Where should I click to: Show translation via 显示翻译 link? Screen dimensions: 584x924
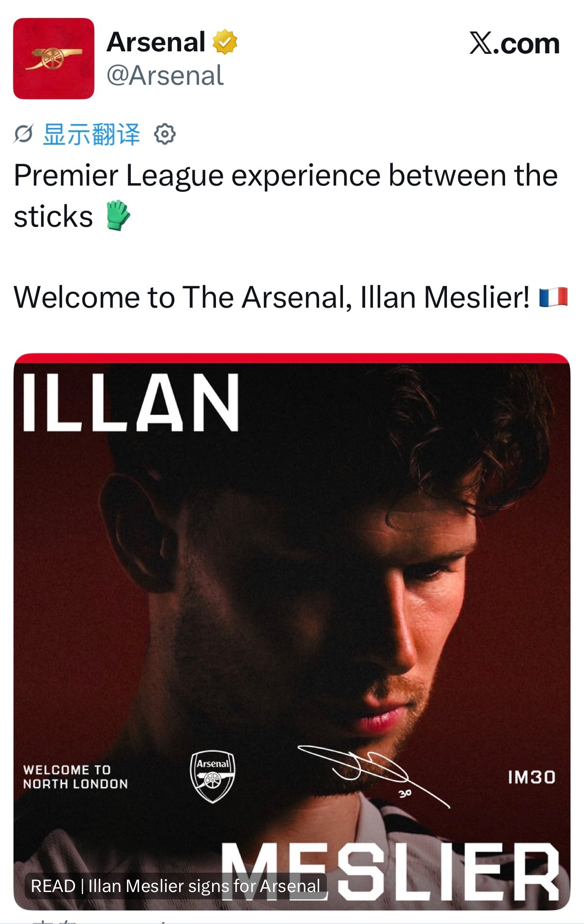click(x=92, y=134)
